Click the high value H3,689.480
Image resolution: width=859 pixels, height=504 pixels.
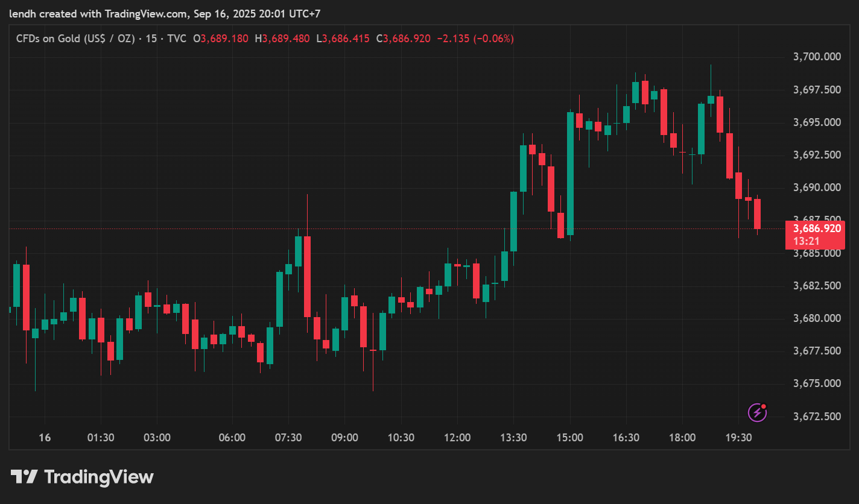tap(282, 39)
